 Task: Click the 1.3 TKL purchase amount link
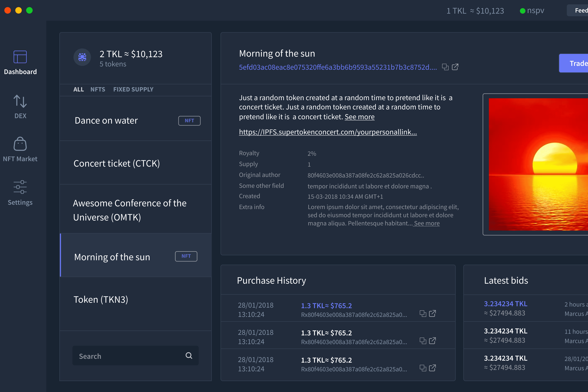326,305
